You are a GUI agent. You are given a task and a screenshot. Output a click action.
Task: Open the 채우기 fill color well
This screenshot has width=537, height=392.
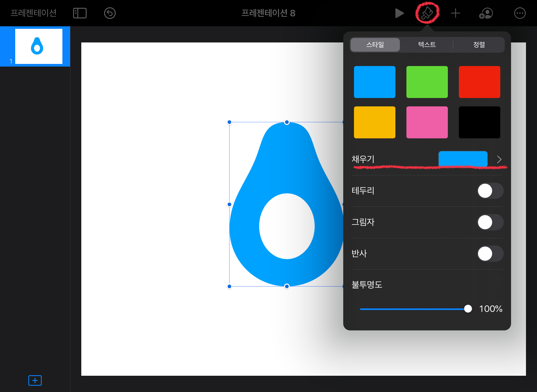click(463, 159)
